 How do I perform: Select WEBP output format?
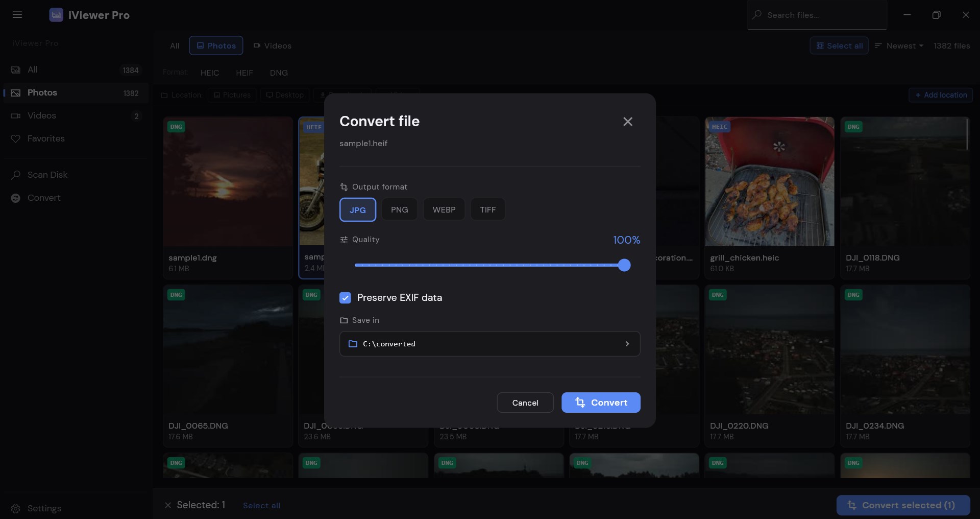[x=444, y=209]
